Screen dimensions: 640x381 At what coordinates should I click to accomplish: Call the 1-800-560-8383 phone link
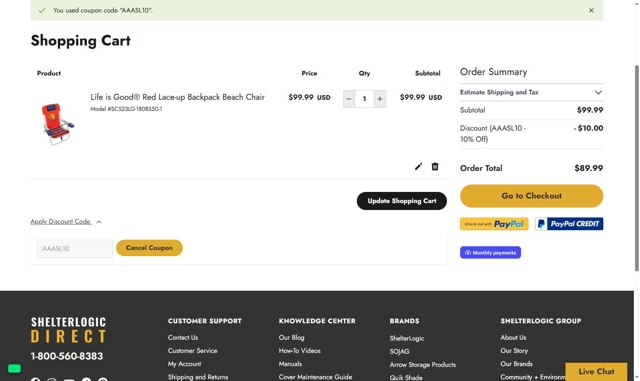point(67,356)
